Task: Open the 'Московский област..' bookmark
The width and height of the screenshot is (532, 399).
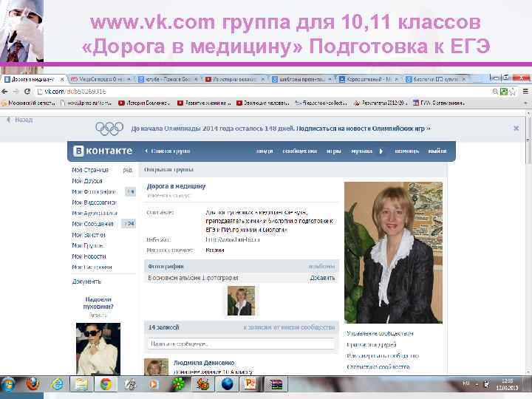Action: pos(29,103)
